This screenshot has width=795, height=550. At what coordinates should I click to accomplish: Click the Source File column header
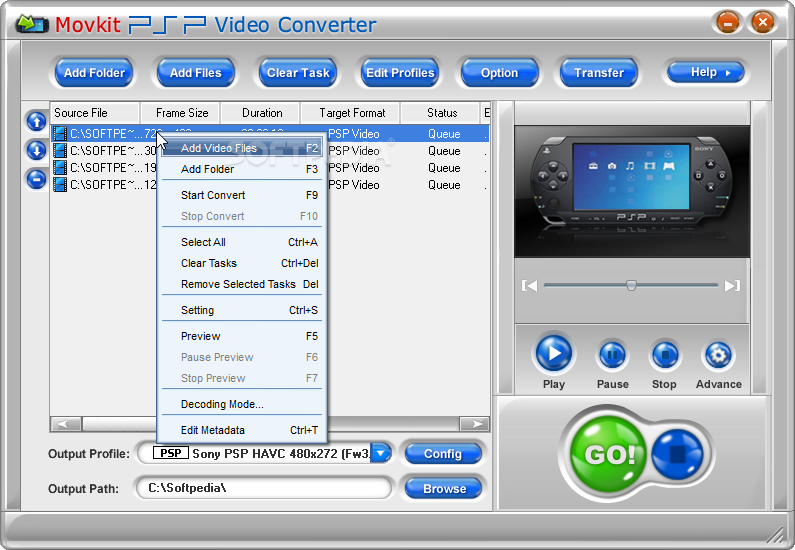pos(95,113)
